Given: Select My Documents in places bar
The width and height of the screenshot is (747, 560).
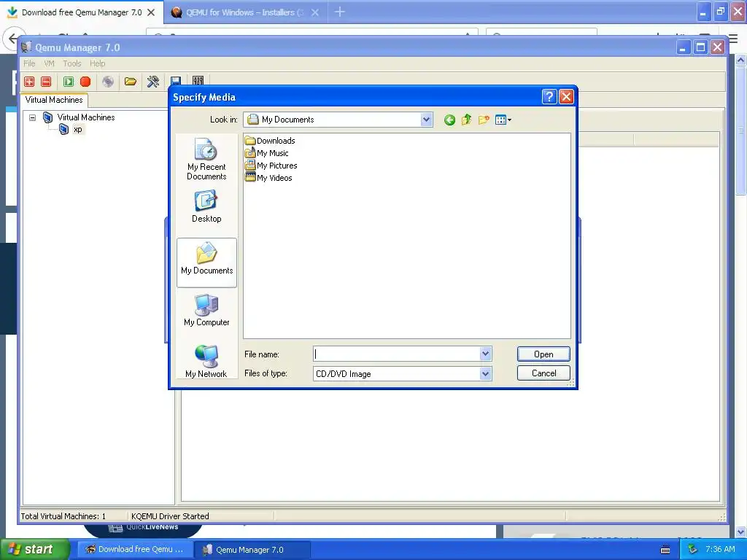Looking at the screenshot, I should point(206,262).
